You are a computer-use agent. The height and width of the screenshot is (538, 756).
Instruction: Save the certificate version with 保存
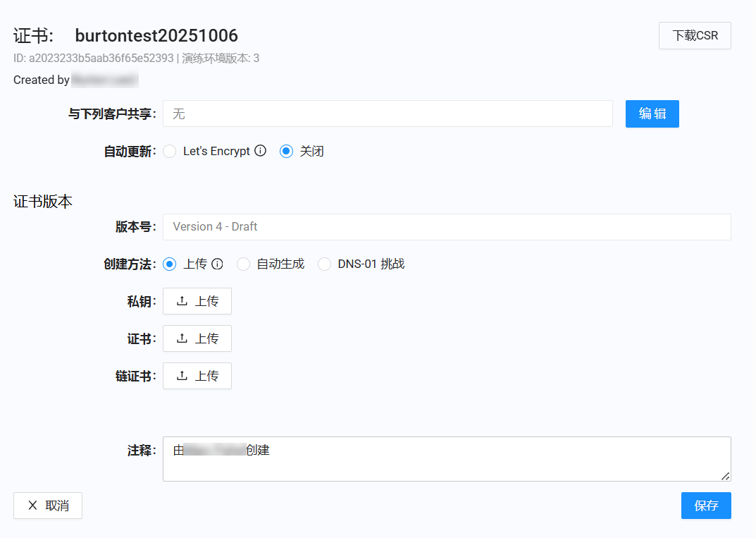(706, 506)
